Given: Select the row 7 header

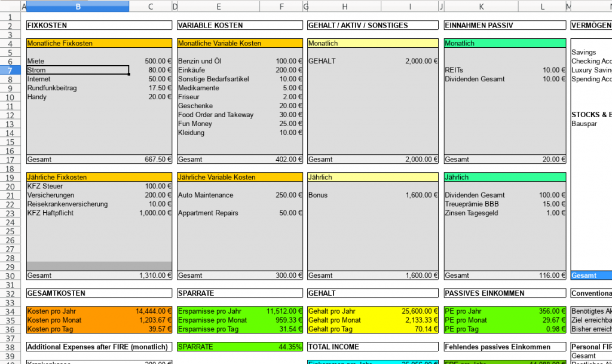Looking at the screenshot, I should [x=10, y=70].
